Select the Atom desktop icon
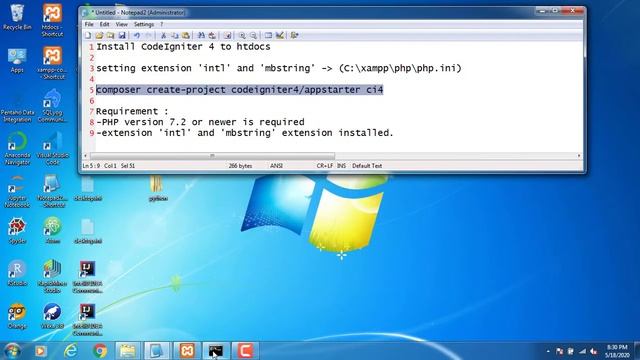The height and width of the screenshot is (360, 640). (x=52, y=231)
